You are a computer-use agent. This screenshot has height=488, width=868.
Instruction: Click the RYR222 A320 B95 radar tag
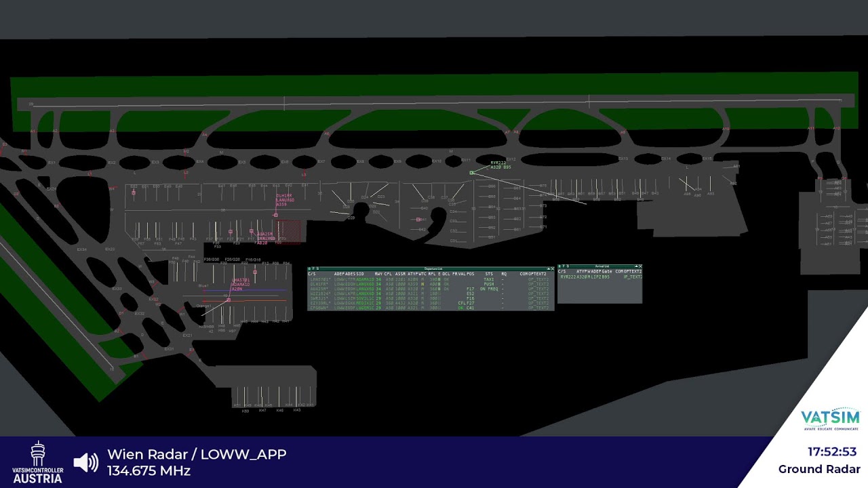[x=500, y=165]
